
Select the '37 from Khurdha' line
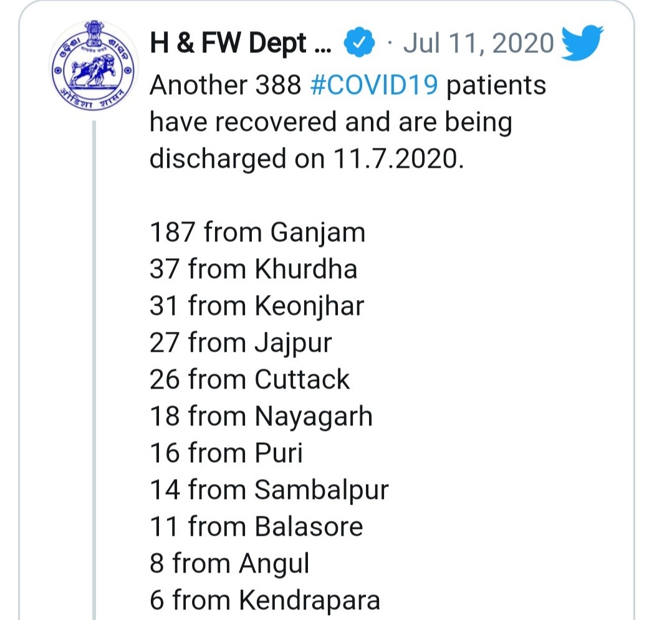point(253,269)
